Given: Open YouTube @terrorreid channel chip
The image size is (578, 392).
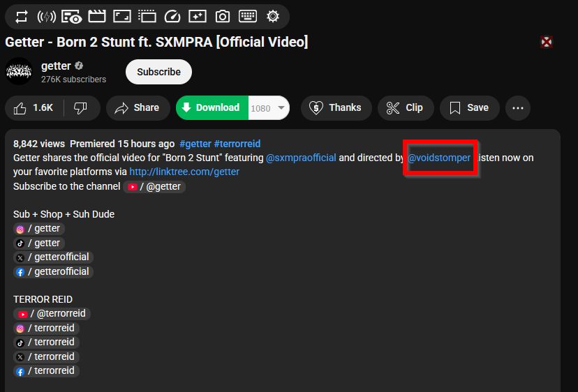Looking at the screenshot, I should pyautogui.click(x=52, y=314).
